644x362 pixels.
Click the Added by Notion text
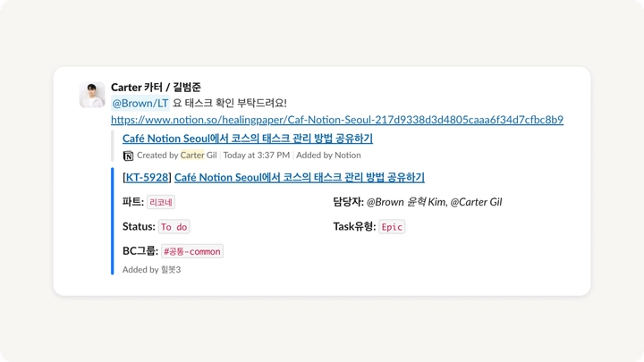[x=328, y=156]
